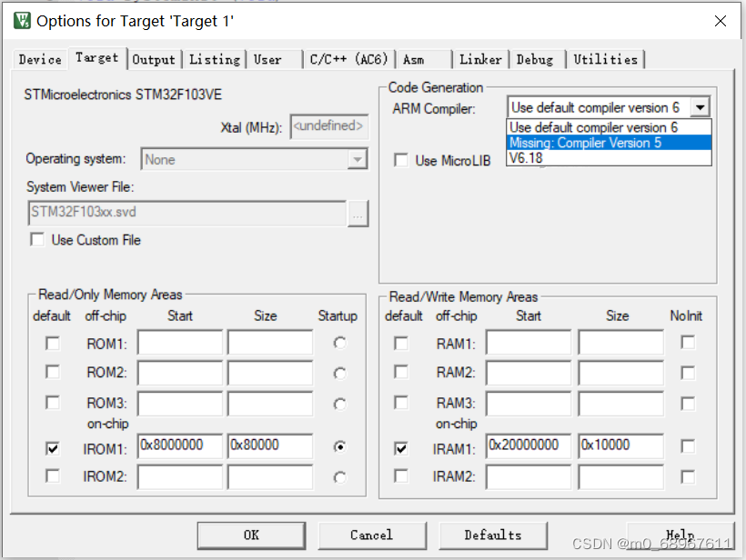
Task: Check the RAM2 default checkbox
Action: [401, 372]
